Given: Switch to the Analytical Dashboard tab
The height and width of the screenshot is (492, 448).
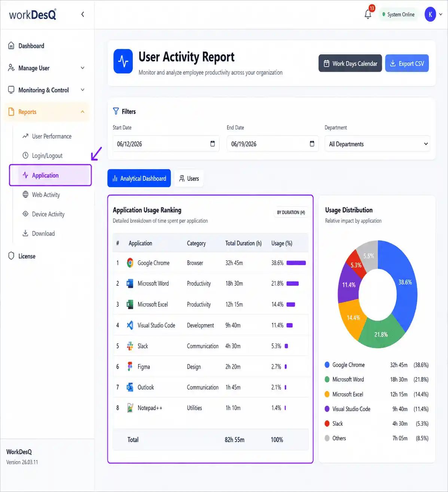Looking at the screenshot, I should 139,178.
